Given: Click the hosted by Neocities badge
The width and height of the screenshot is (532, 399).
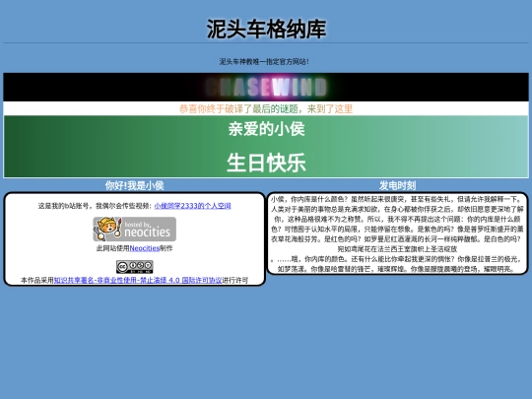Looking at the screenshot, I should click(135, 229).
